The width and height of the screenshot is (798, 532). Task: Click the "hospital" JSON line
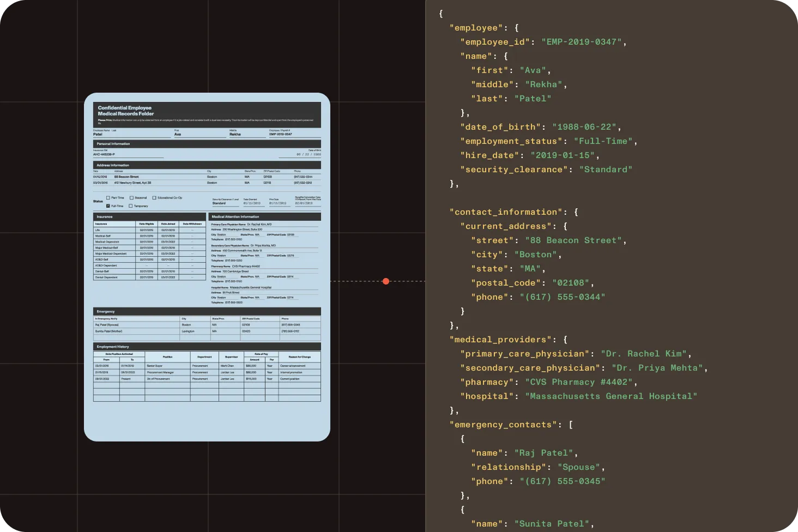pos(579,396)
